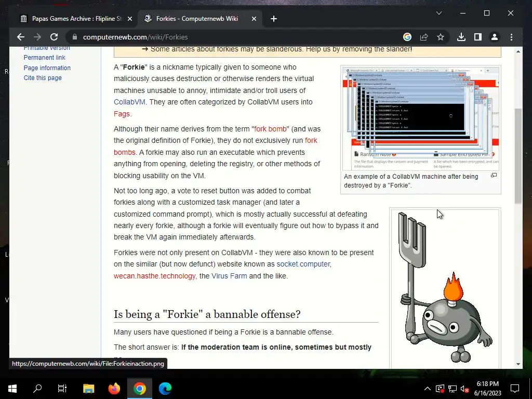Screen dimensions: 532x399
Task: Click the scrollbar up arrow
Action: pos(518,51)
